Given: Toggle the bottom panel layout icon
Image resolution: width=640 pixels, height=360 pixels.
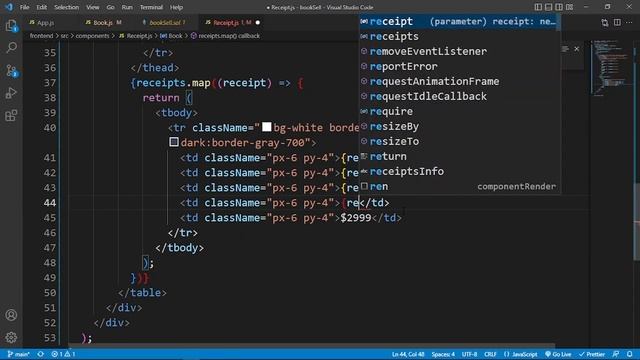Looking at the screenshot, I should tap(549, 7).
